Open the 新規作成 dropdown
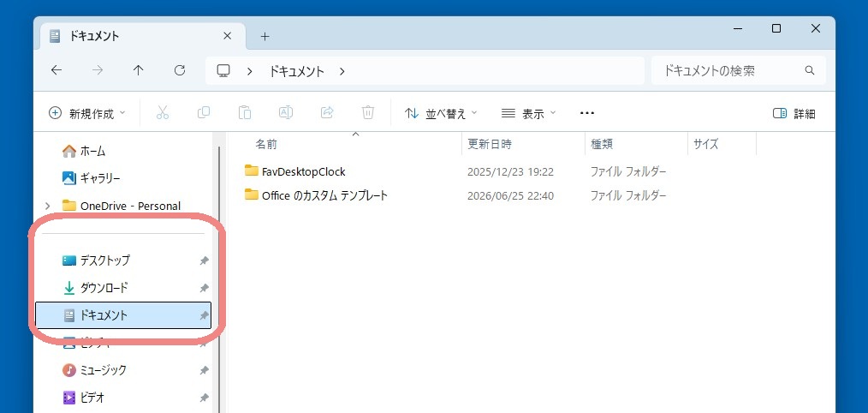Image resolution: width=868 pixels, height=413 pixels. pos(87,113)
